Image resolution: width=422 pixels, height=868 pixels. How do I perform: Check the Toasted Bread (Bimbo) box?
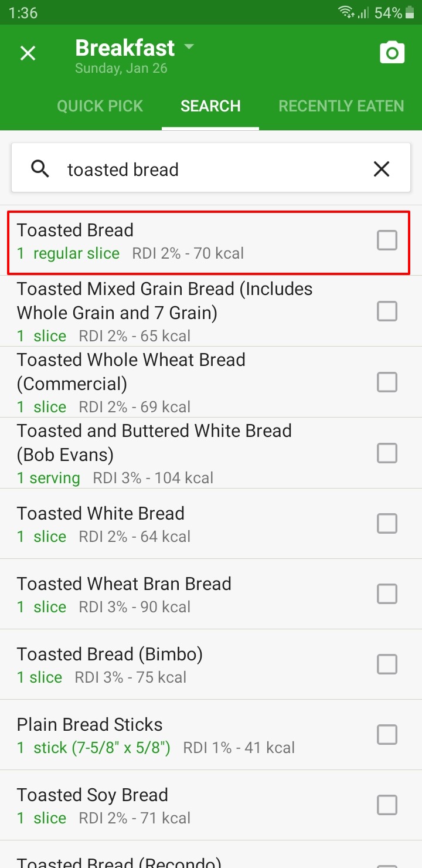[387, 664]
